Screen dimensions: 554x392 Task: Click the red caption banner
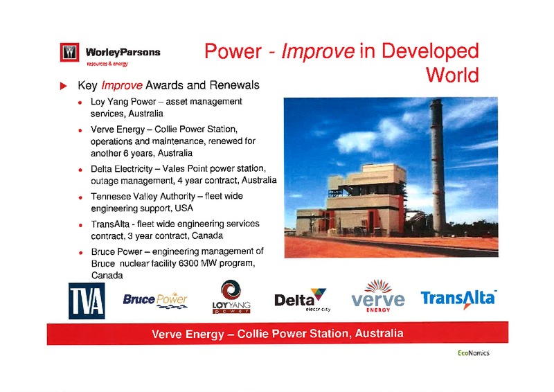click(x=278, y=333)
